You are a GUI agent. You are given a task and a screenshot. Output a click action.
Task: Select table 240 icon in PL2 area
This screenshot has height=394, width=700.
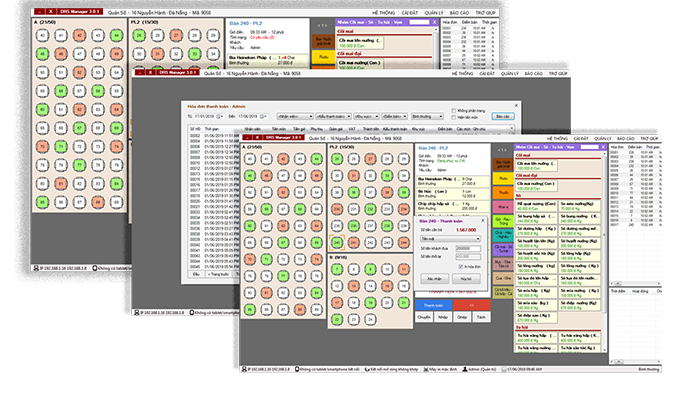point(337,243)
